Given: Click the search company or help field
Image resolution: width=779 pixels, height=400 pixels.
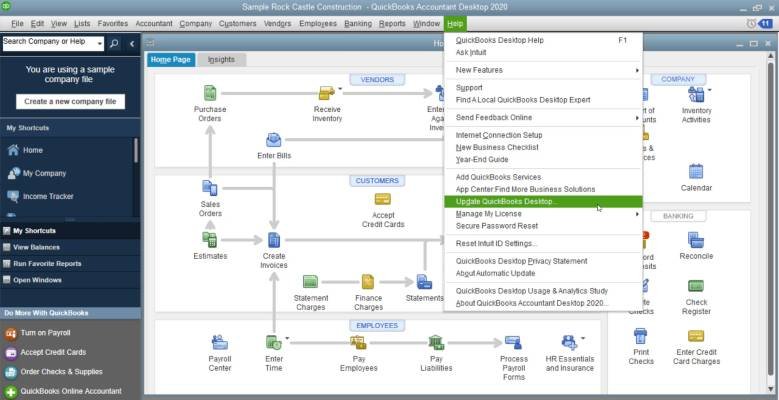Looking at the screenshot, I should [49, 44].
